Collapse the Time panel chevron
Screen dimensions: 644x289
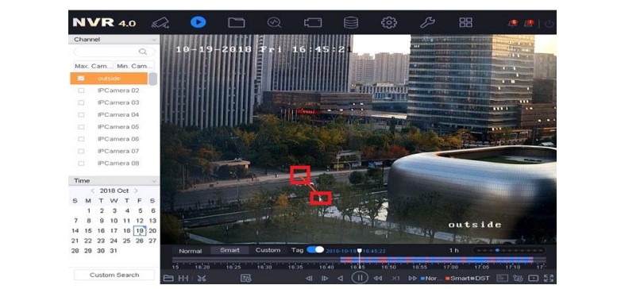[x=154, y=181]
